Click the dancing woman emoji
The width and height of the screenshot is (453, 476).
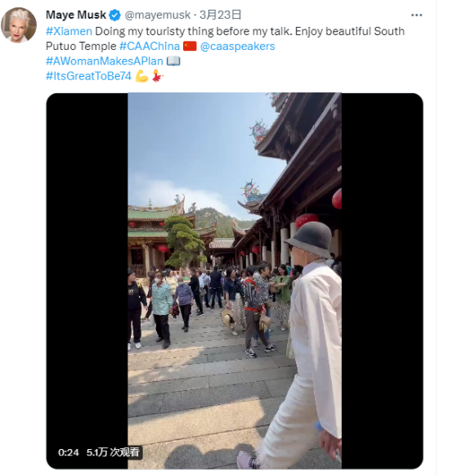(x=157, y=76)
